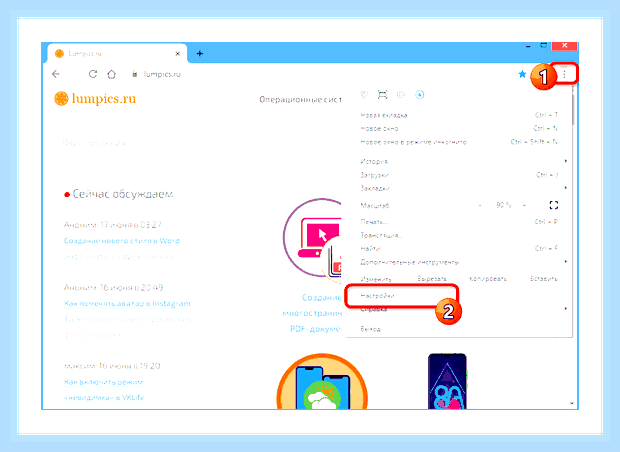The image size is (620, 452).
Task: Open the orange circle phones weather thumbnail
Action: (322, 381)
